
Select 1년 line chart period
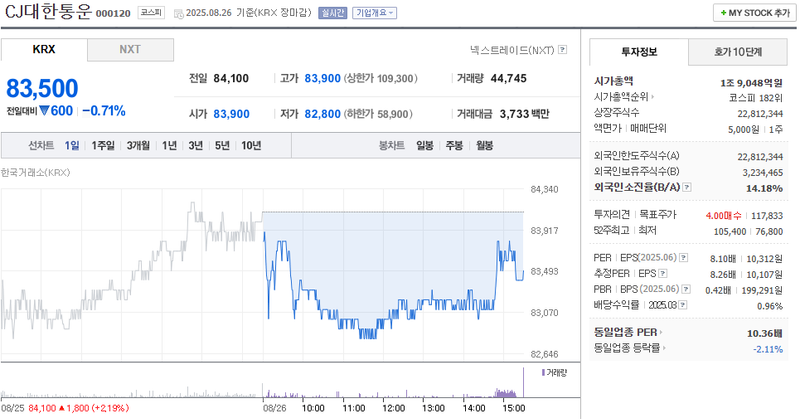(x=169, y=145)
